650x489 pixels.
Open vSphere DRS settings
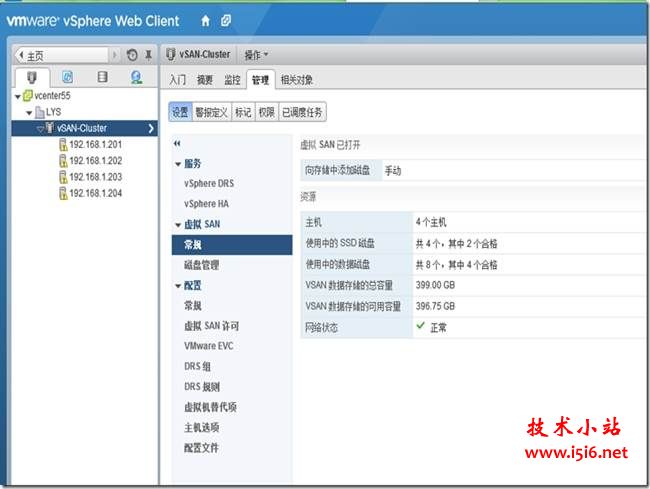pyautogui.click(x=209, y=184)
